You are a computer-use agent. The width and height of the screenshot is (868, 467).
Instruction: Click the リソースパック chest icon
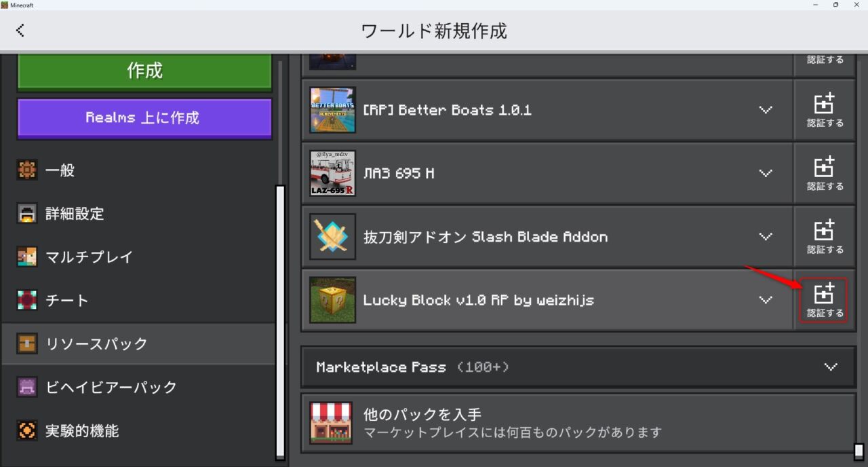pos(27,344)
